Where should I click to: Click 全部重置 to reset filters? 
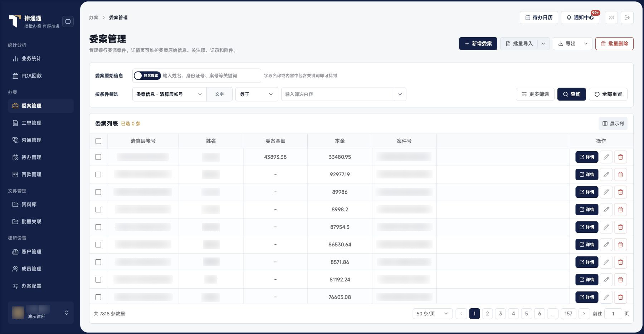(608, 94)
